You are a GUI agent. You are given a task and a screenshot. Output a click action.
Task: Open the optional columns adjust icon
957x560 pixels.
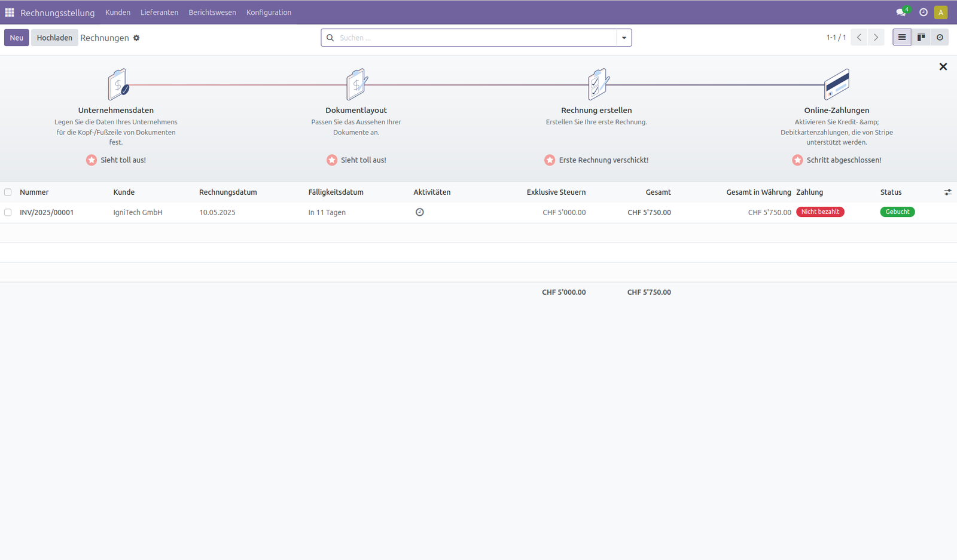(947, 192)
